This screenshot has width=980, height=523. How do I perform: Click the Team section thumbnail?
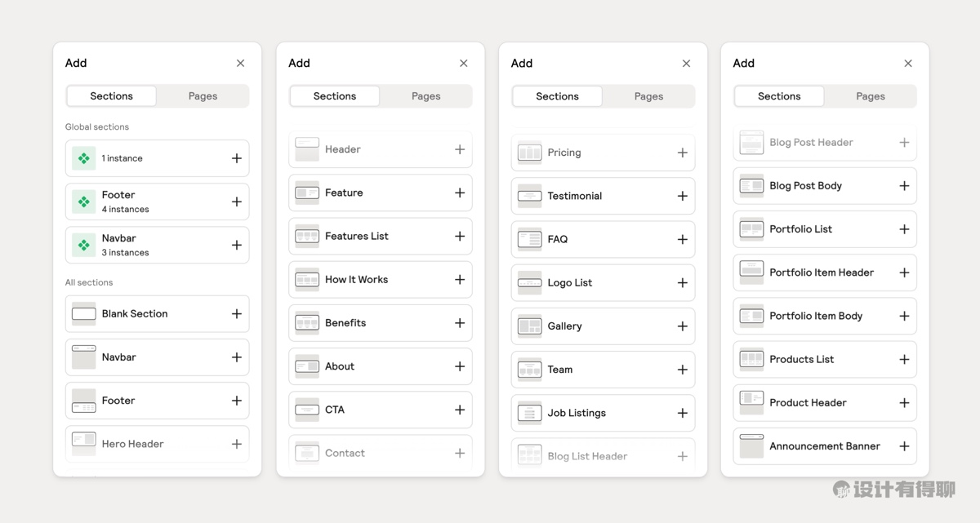coord(529,370)
